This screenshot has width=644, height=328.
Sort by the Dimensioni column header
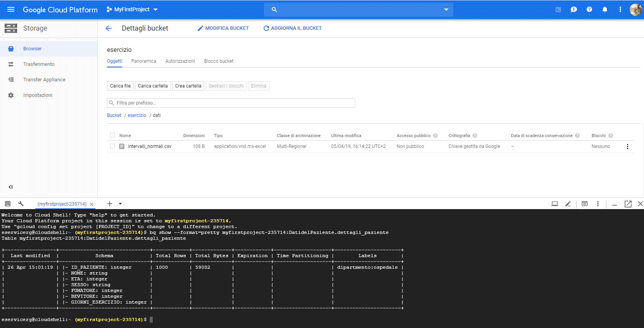(x=194, y=136)
